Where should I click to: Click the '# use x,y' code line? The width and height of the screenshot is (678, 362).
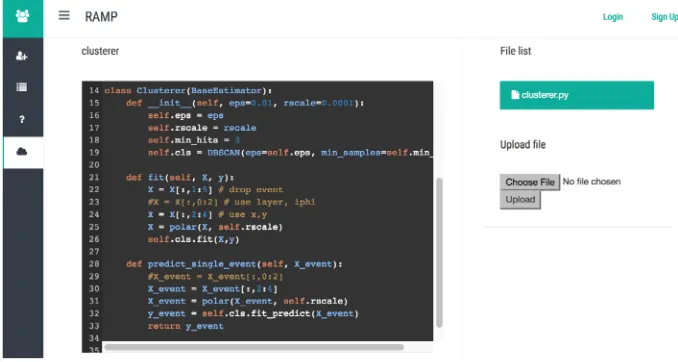click(208, 215)
